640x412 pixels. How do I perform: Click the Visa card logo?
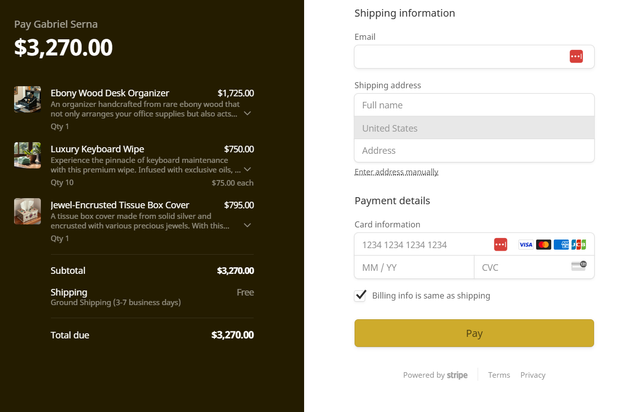(526, 245)
